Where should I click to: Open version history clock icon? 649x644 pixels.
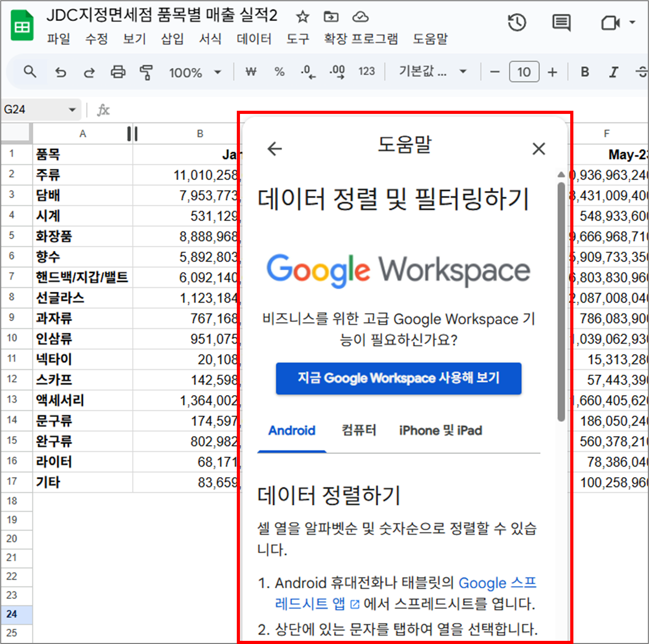(517, 23)
